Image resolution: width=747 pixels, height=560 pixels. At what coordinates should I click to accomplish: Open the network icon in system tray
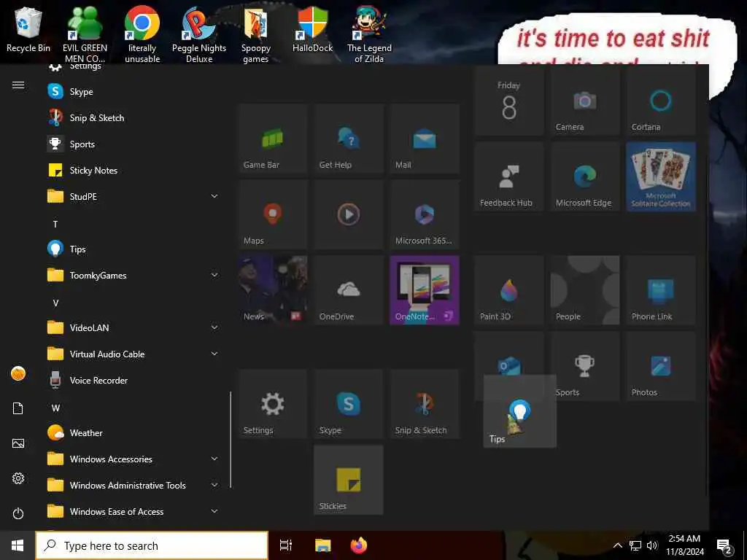point(635,545)
